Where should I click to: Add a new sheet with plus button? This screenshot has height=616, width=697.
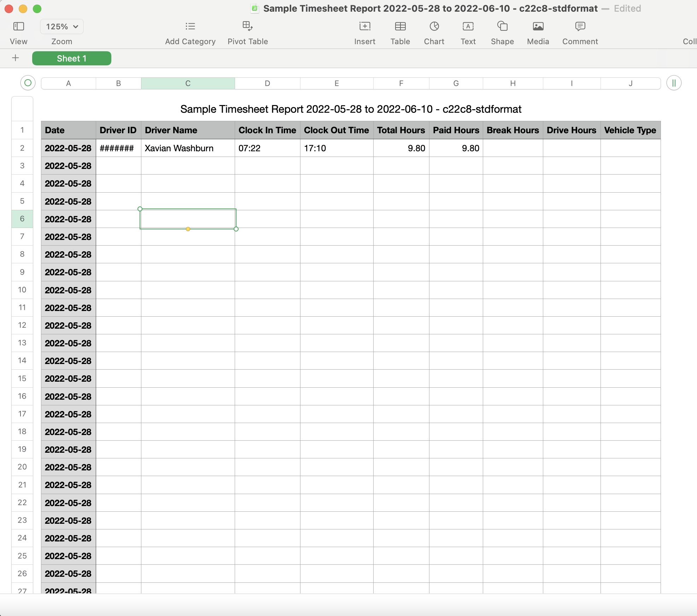coord(16,58)
